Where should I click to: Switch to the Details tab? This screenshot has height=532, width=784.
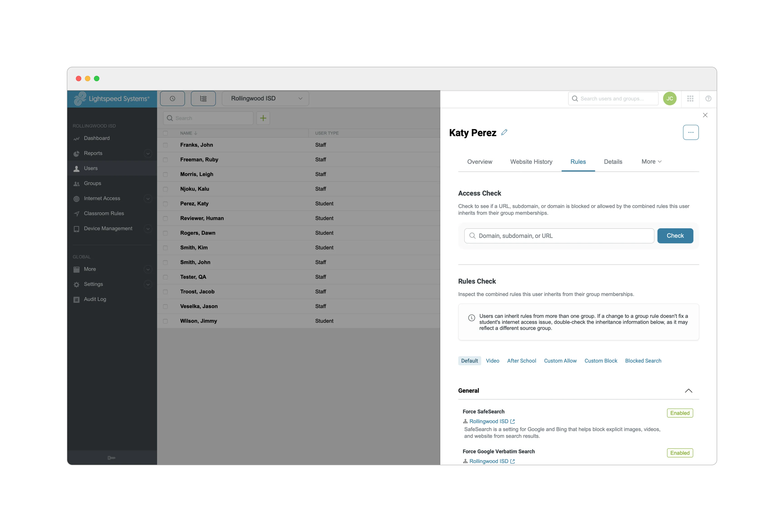613,162
